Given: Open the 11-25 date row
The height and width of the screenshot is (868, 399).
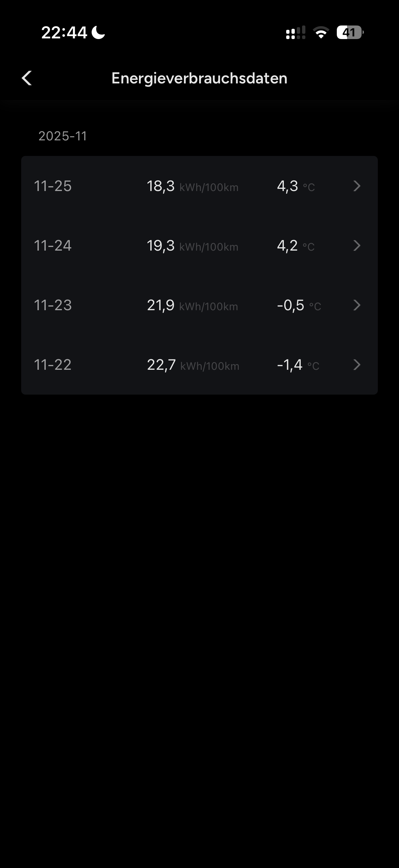Looking at the screenshot, I should tap(53, 186).
